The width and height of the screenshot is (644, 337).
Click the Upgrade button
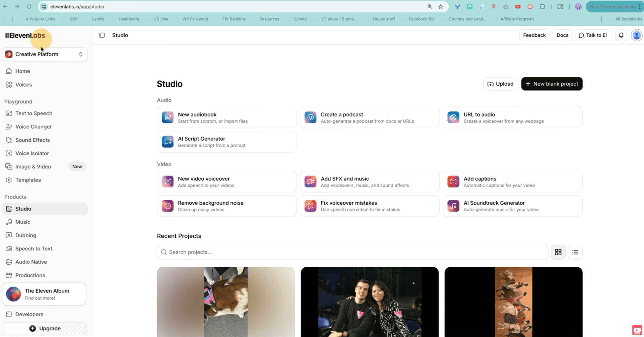point(45,328)
